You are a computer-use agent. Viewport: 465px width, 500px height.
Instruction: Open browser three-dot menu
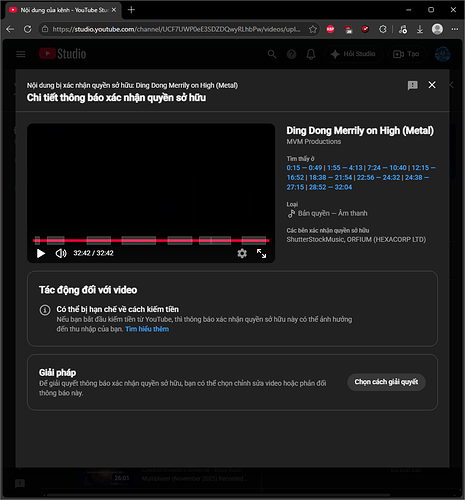click(x=455, y=29)
